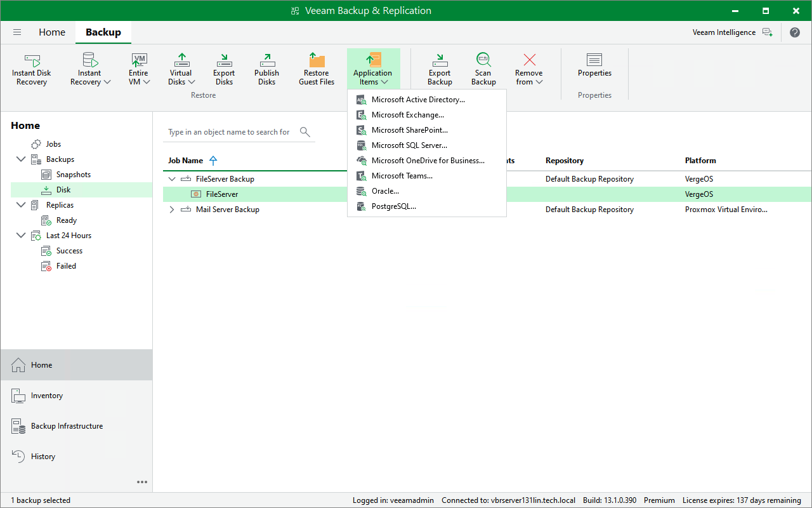Click the Scan Backup icon

click(483, 60)
